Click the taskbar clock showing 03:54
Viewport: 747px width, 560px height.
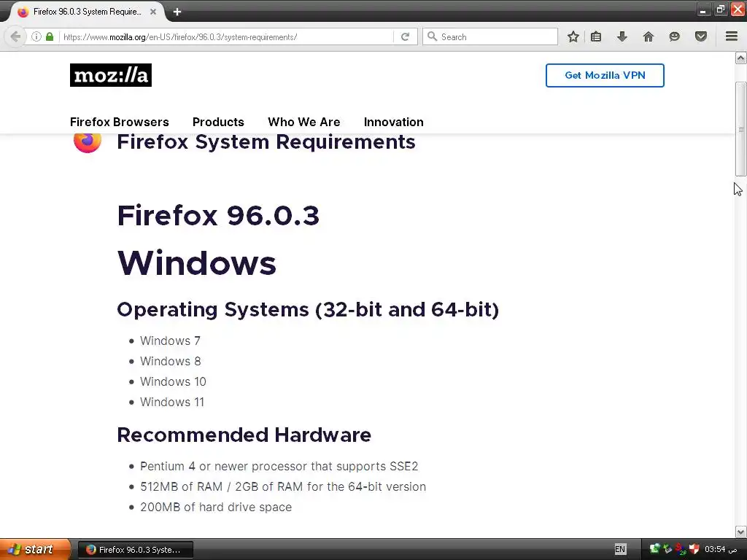coord(720,549)
